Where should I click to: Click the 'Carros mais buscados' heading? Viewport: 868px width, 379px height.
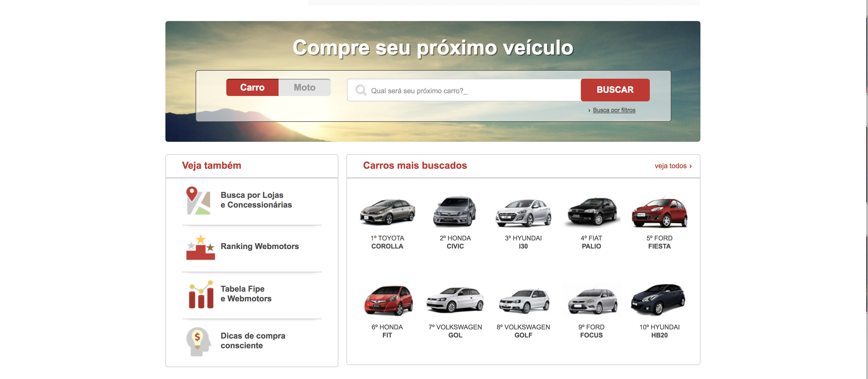click(415, 166)
